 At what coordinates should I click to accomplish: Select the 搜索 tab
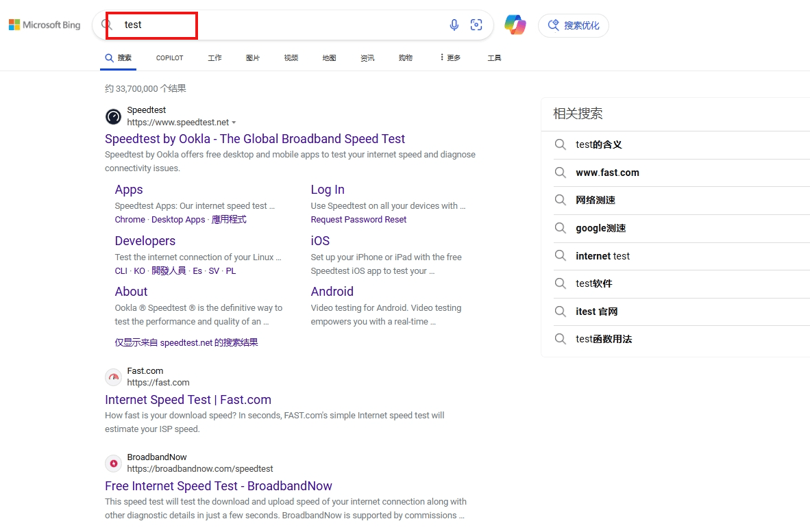pyautogui.click(x=119, y=58)
